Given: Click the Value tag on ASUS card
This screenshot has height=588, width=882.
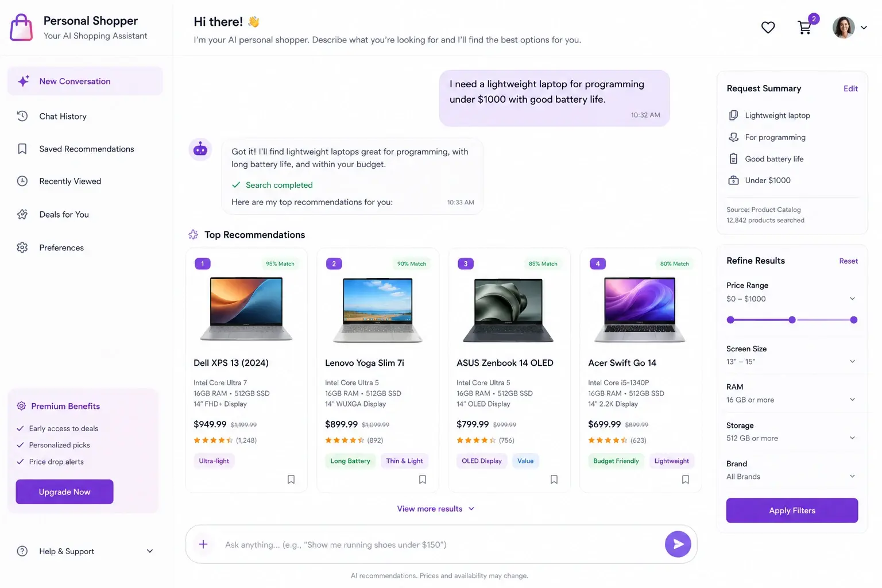Looking at the screenshot, I should [x=525, y=461].
